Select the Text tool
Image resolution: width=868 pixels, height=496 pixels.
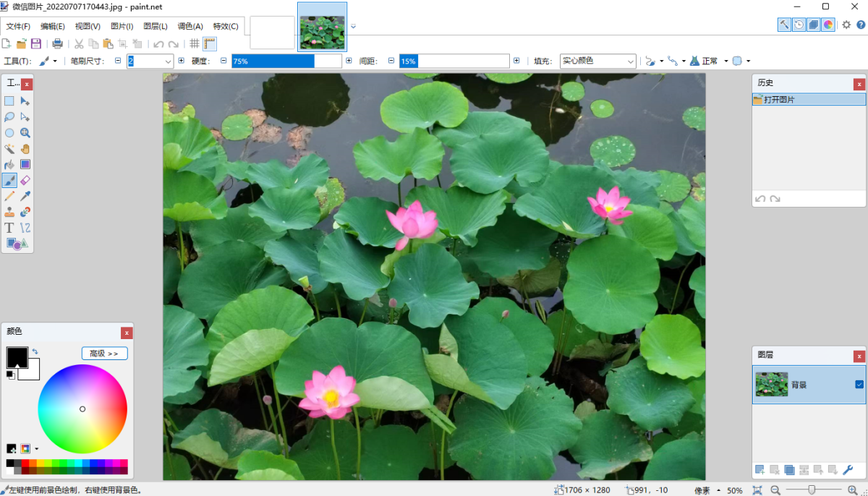tap(9, 228)
